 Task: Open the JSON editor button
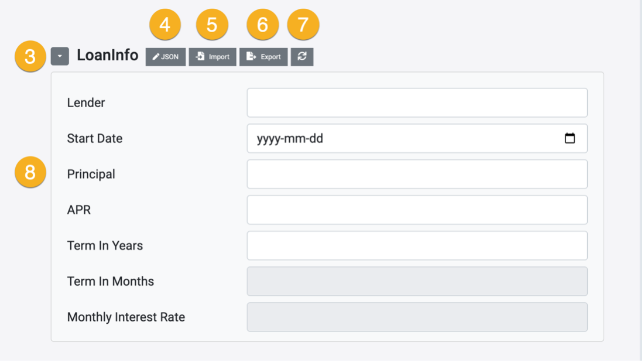[x=166, y=57]
